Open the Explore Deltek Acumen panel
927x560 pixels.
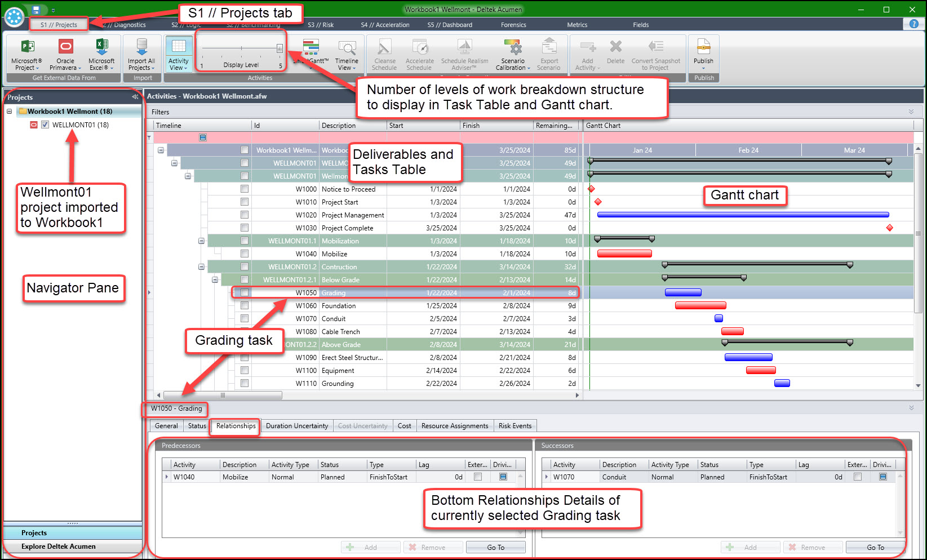59,546
